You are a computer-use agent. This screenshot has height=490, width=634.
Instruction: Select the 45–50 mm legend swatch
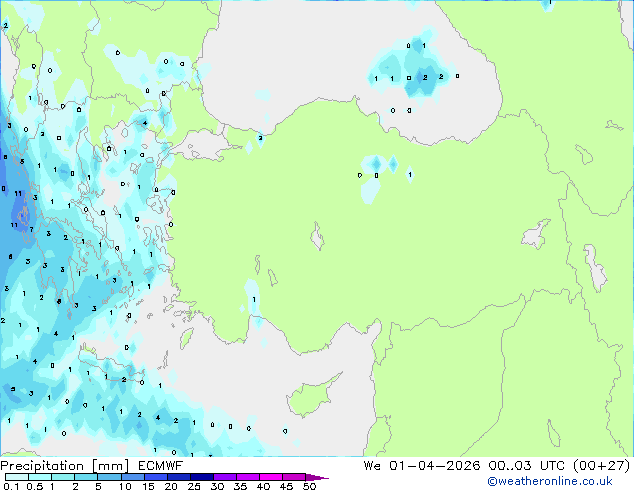294,477
